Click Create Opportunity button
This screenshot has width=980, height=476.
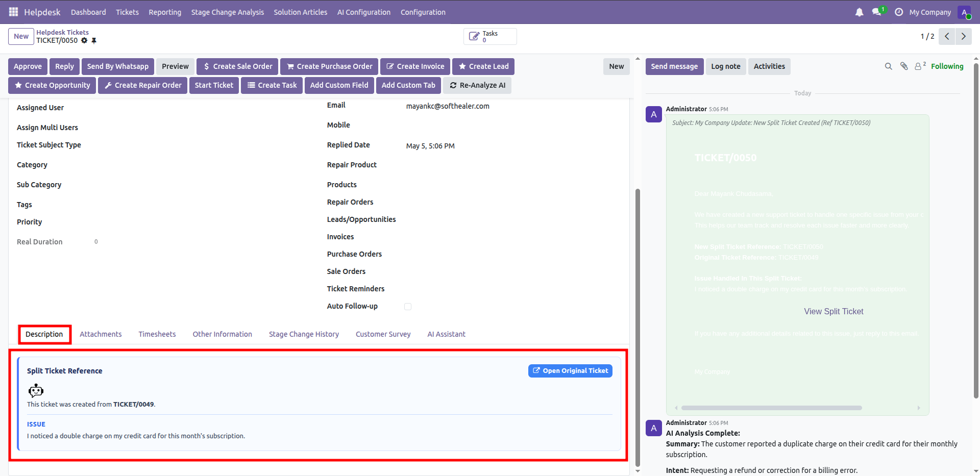(x=52, y=85)
